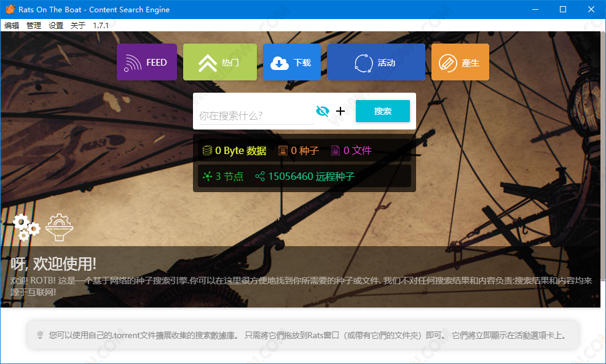606x364 pixels.
Task: Click the plus icon for advanced search
Action: coord(340,111)
